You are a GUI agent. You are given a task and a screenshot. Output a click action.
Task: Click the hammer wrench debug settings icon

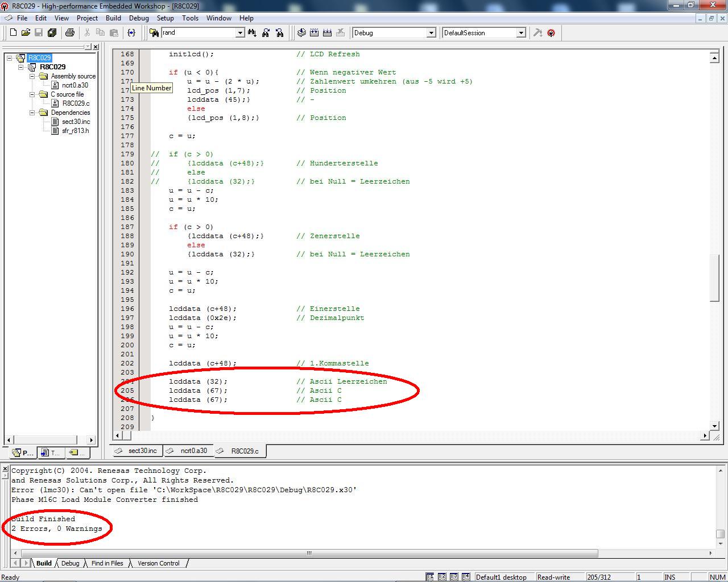tap(537, 33)
